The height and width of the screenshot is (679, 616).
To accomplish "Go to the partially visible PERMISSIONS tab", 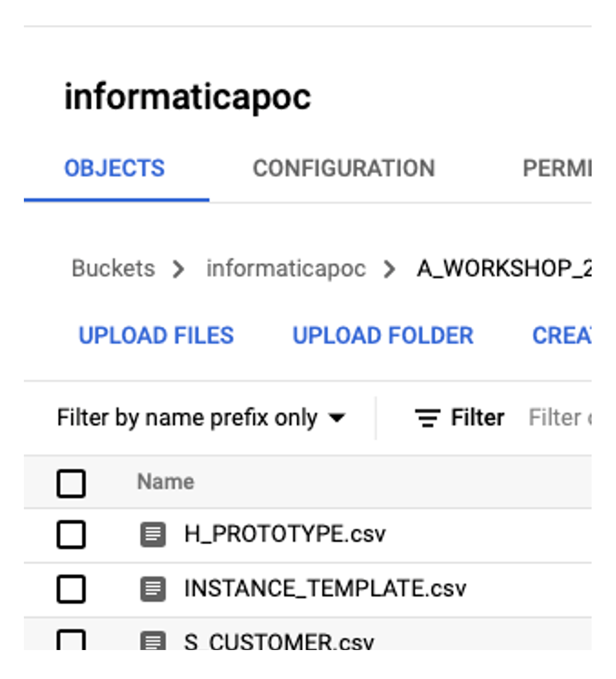I will point(557,169).
